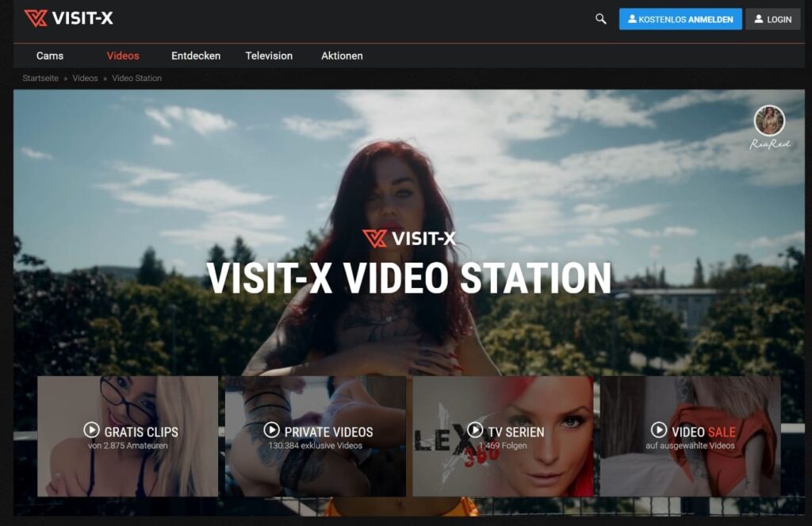This screenshot has width=812, height=526.
Task: Switch to the Cams tab
Action: point(50,56)
